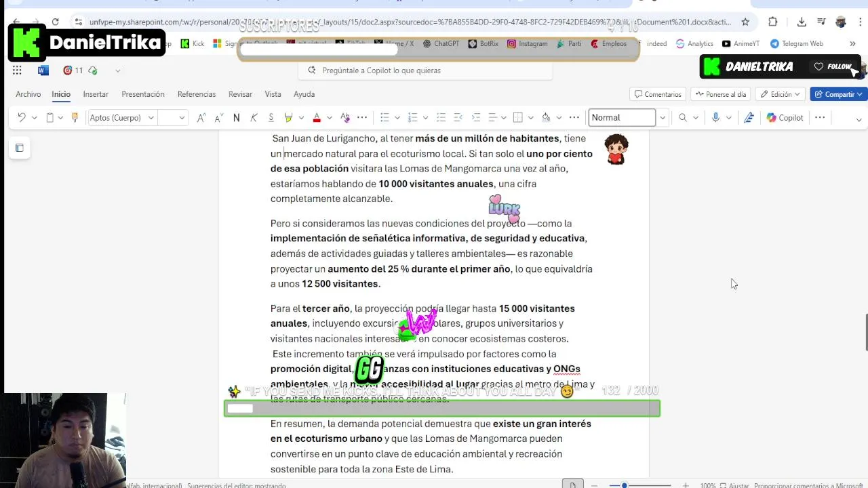This screenshot has width=868, height=488.
Task: Toggle underline formatting (S)
Action: pyautogui.click(x=271, y=118)
